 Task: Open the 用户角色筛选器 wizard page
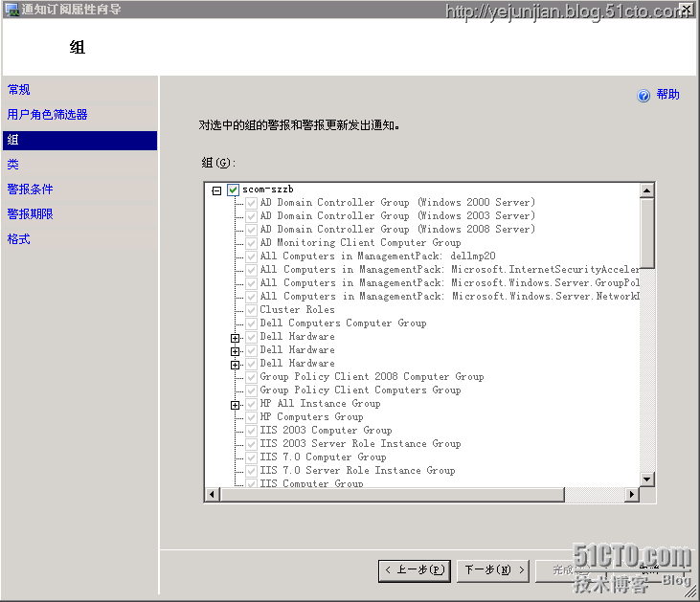click(x=47, y=115)
